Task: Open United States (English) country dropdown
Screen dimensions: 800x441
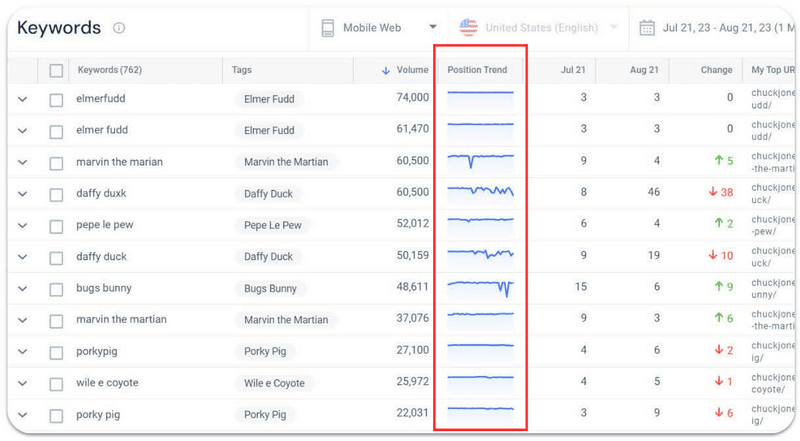Action: [538, 28]
